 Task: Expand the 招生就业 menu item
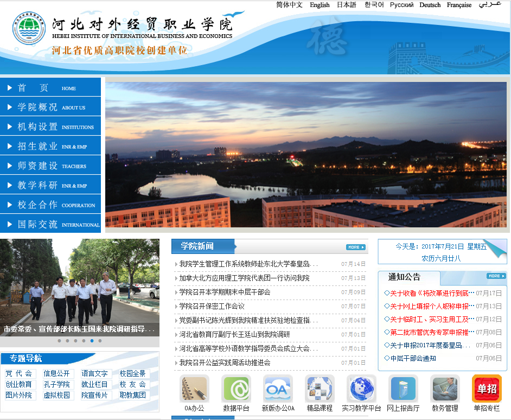pos(50,147)
